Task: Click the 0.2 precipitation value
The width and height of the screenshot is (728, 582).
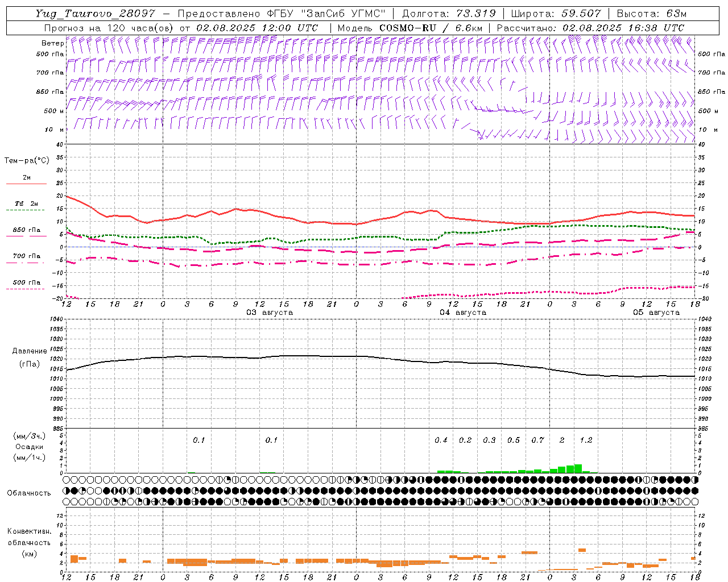Action: 465,440
